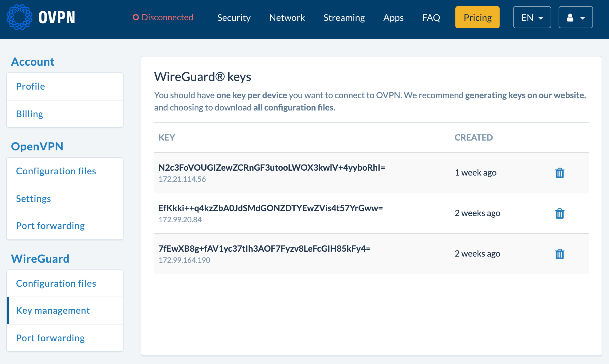Open the Network menu item
This screenshot has height=364, width=609.
[287, 17]
